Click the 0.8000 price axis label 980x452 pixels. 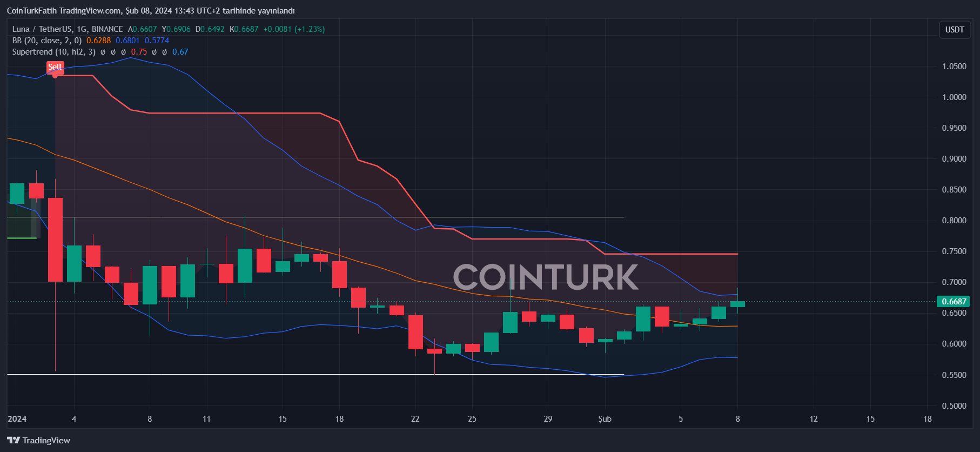tap(954, 221)
